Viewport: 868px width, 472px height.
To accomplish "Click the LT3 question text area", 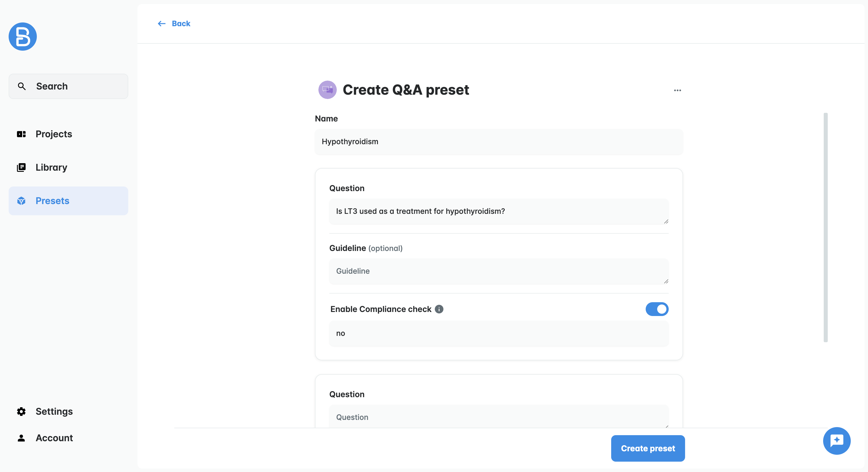I will tap(499, 211).
